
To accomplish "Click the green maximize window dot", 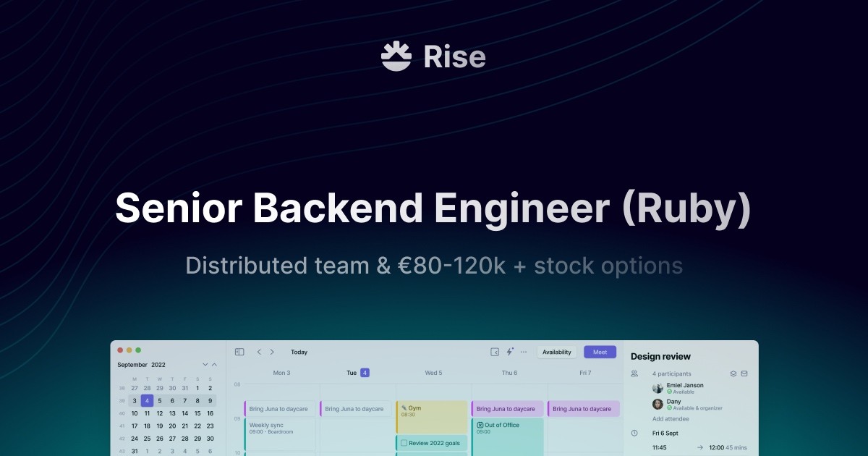I will pyautogui.click(x=137, y=350).
